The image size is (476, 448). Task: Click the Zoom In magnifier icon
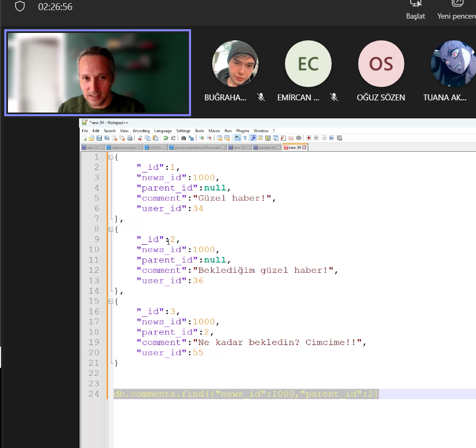[x=202, y=138]
